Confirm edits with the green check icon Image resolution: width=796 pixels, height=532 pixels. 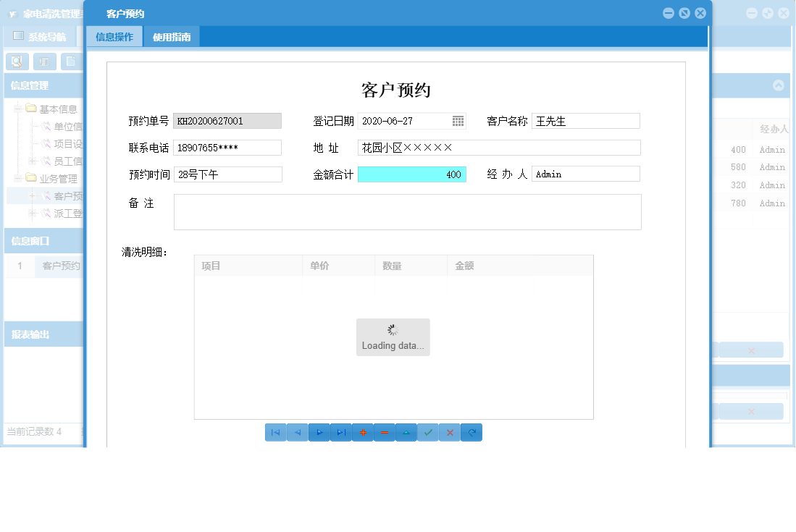(427, 432)
